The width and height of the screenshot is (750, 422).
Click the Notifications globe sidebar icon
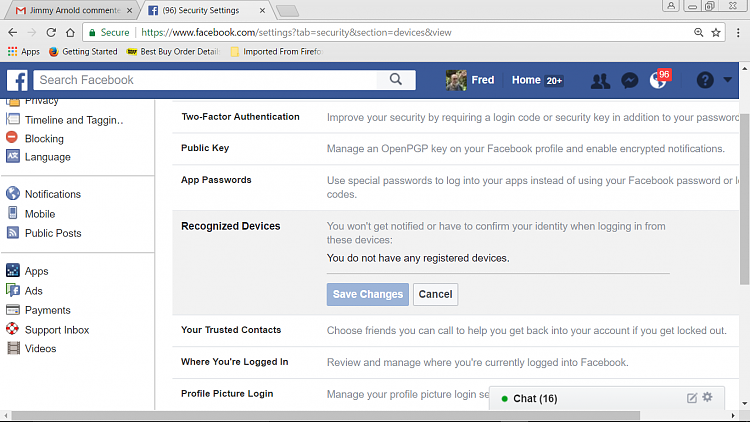pos(13,193)
